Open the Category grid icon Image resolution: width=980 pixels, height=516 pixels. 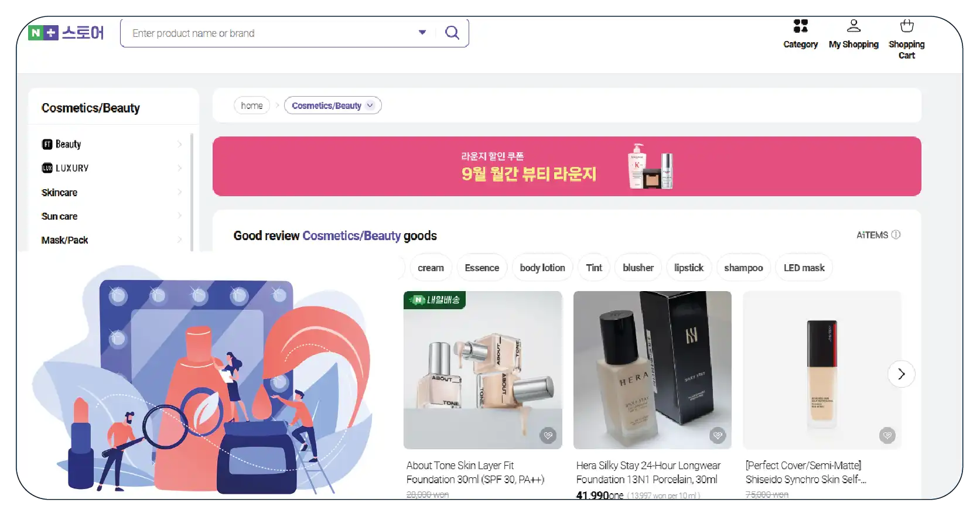800,26
